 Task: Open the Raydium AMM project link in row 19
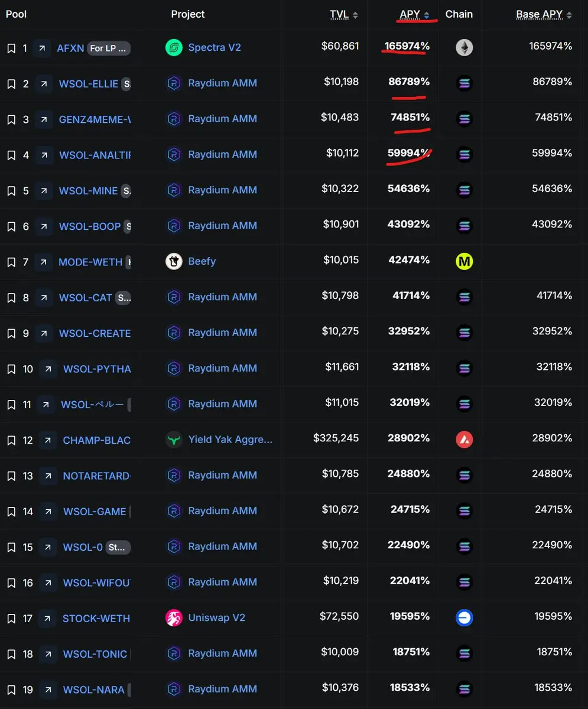(x=222, y=689)
